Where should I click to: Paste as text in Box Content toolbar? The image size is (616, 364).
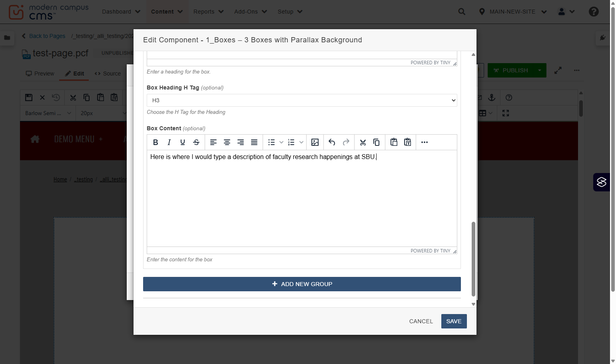coord(407,142)
